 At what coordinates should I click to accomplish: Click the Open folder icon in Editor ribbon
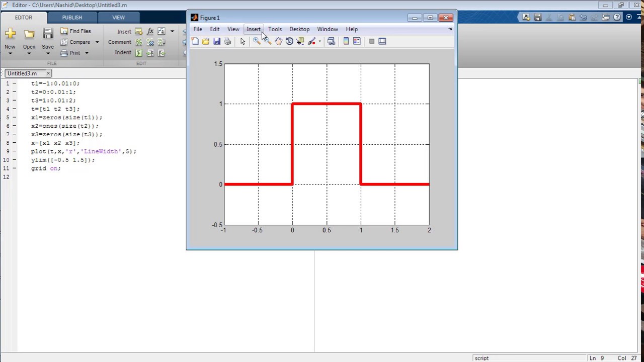click(x=29, y=34)
